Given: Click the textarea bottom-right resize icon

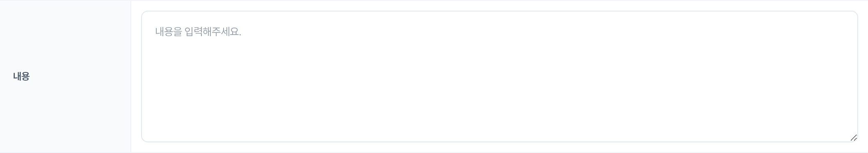Looking at the screenshot, I should pos(853,138).
